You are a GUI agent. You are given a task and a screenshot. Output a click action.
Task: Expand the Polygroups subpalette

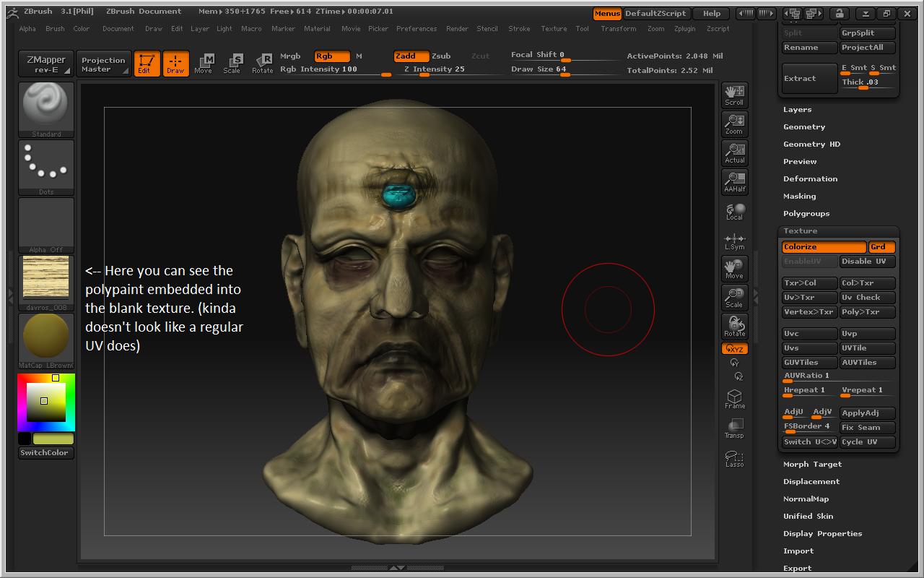806,214
